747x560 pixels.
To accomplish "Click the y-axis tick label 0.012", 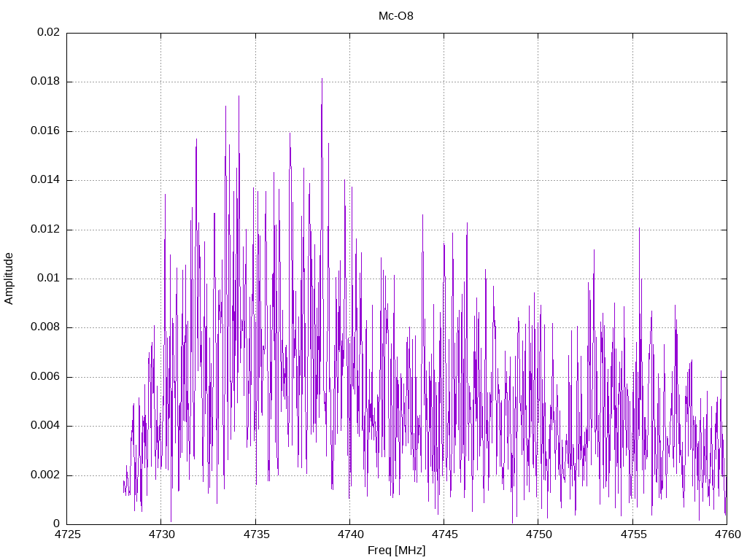I will (45, 229).
